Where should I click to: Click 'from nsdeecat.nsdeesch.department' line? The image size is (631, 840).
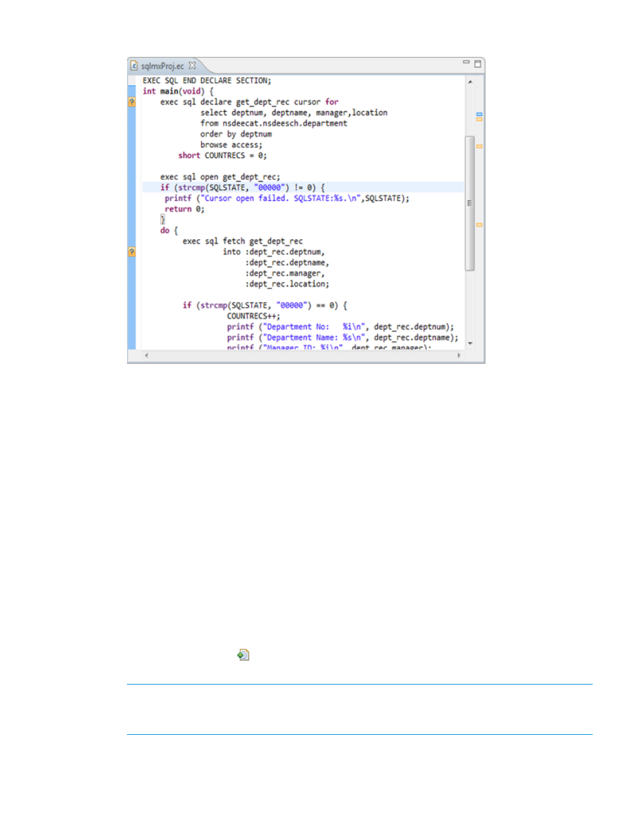tap(274, 123)
